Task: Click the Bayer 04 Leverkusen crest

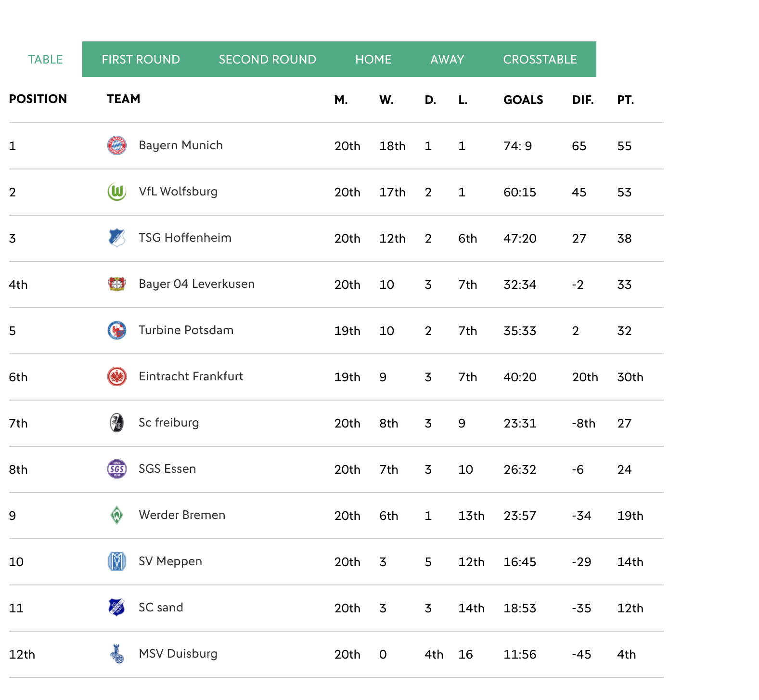Action: [x=117, y=284]
